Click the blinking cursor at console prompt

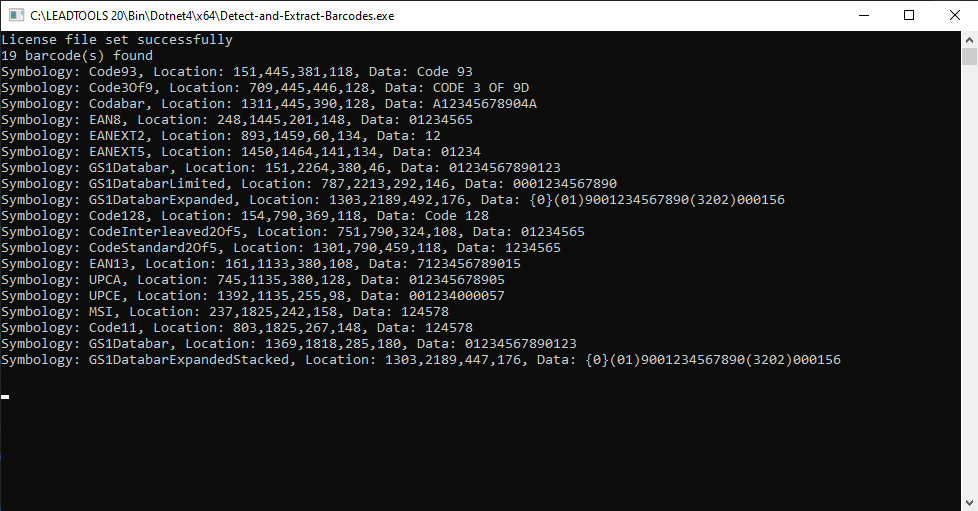click(x=5, y=397)
